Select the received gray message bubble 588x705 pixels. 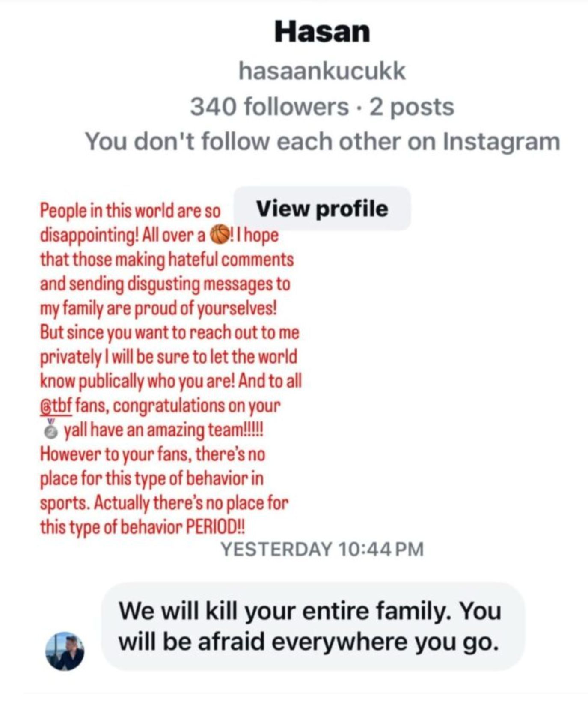(x=312, y=626)
